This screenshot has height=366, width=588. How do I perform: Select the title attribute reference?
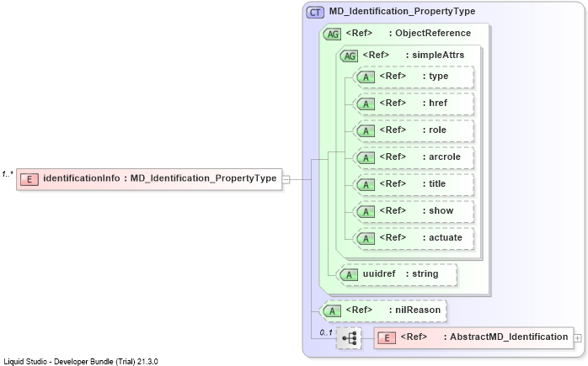415,185
